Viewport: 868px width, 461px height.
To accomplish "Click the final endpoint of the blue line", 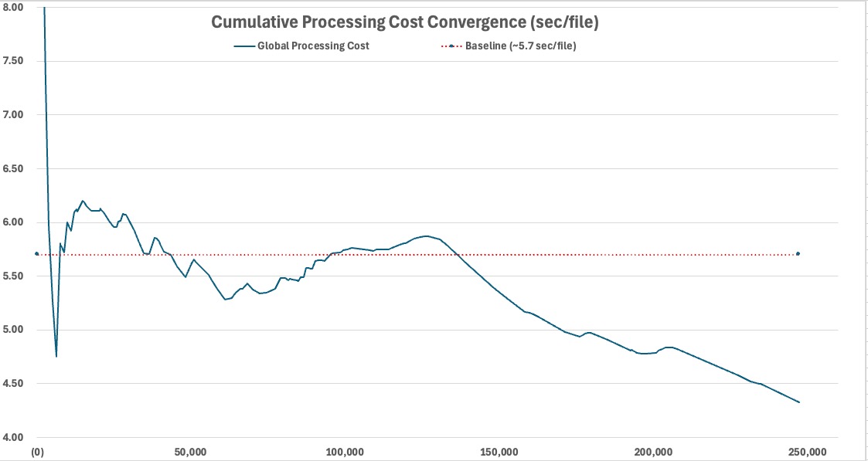I will (798, 402).
